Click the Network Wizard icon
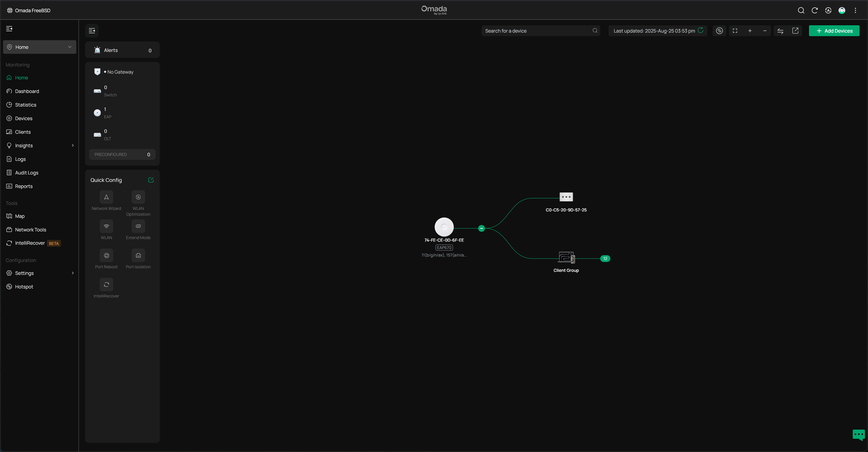 106,197
